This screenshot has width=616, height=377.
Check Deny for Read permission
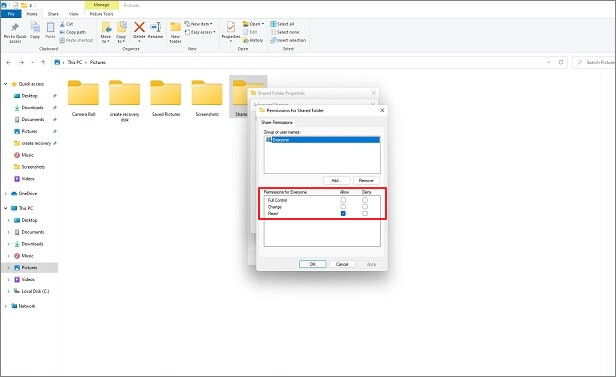click(x=365, y=213)
